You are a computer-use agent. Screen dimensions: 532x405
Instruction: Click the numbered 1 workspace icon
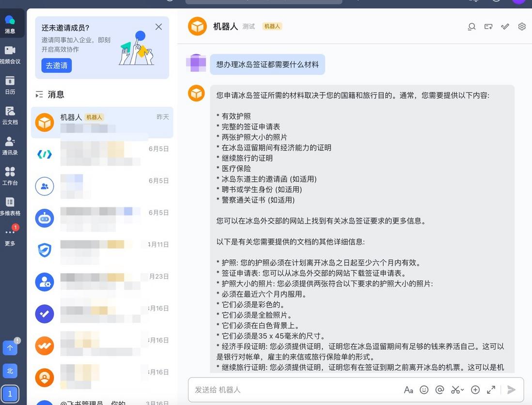tap(10, 394)
